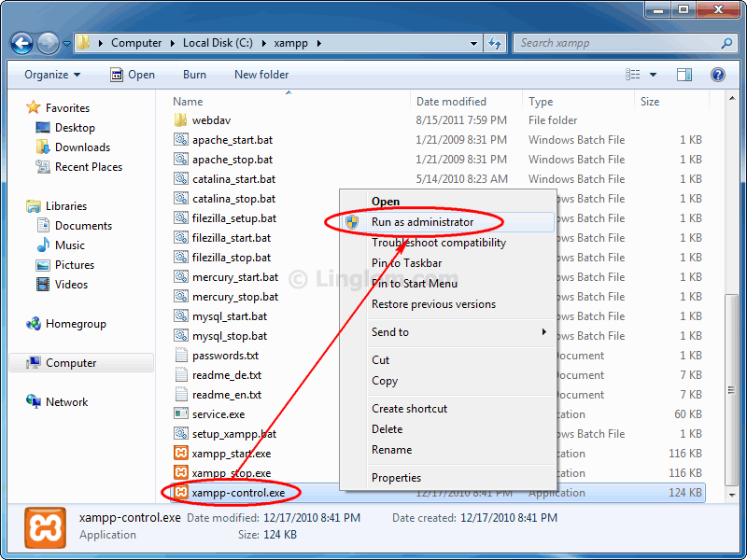Select Local Disk (C:) in breadcrumb
The image size is (747, 560).
[218, 43]
